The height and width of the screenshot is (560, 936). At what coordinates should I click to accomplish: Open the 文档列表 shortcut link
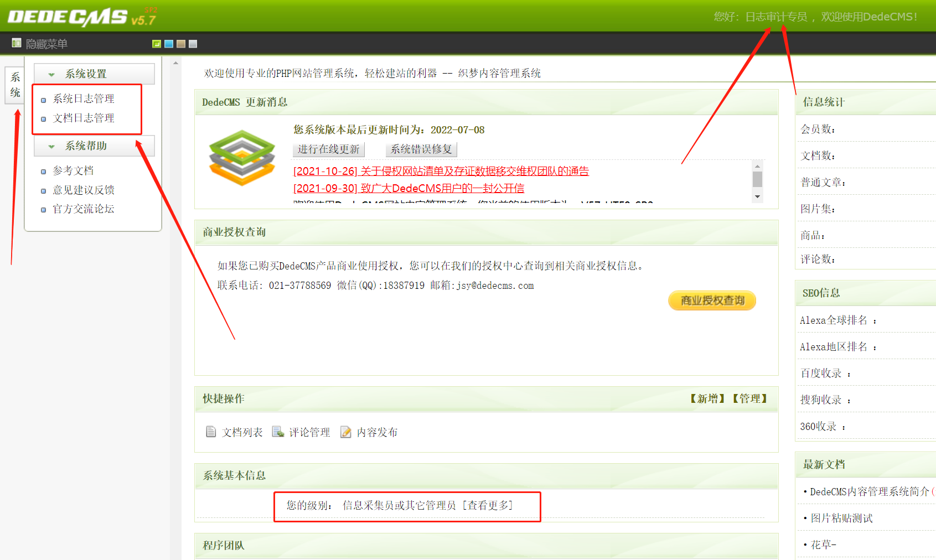tap(242, 432)
